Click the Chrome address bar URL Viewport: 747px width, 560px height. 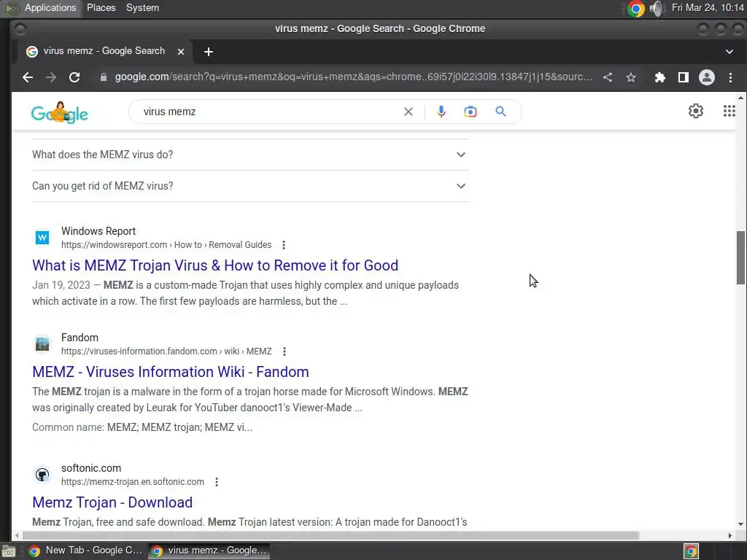354,77
